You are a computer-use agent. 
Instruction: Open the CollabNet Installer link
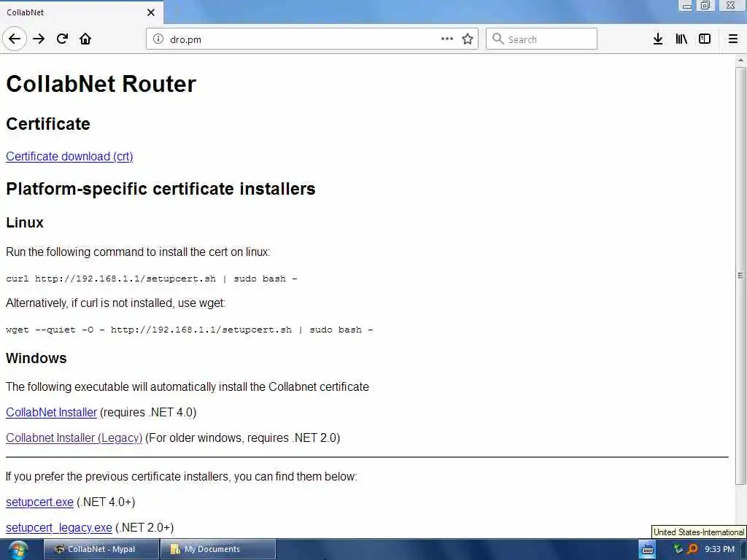click(x=52, y=413)
